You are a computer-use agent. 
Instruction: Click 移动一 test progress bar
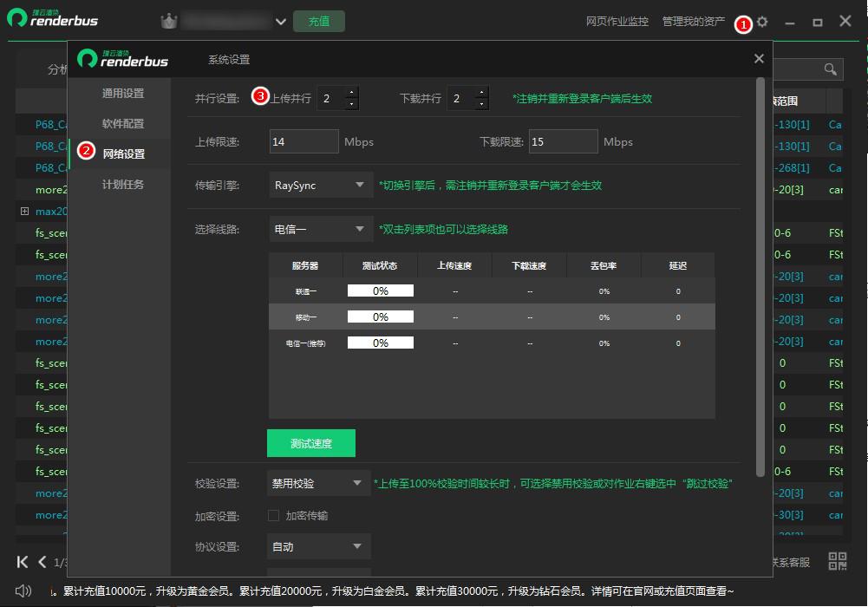tap(381, 317)
